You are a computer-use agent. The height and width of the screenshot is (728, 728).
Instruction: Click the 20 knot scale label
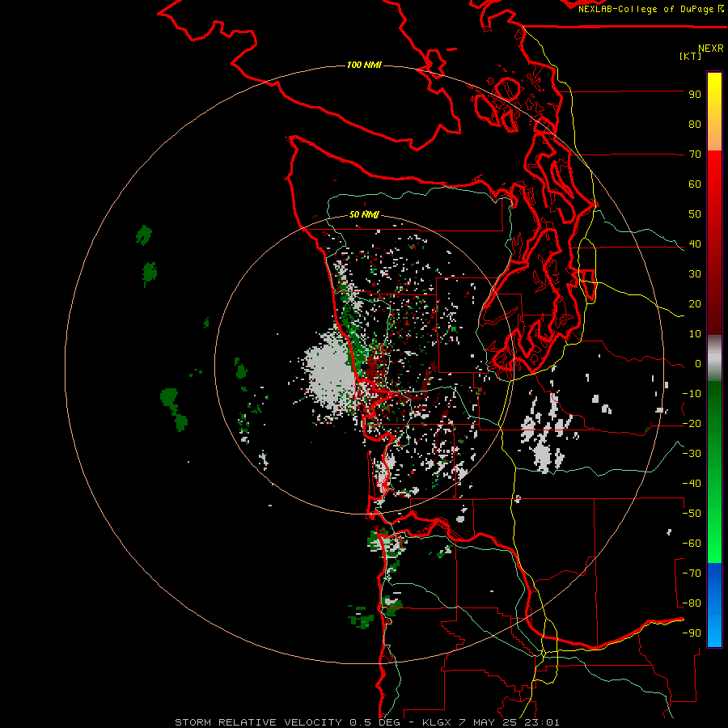point(695,303)
